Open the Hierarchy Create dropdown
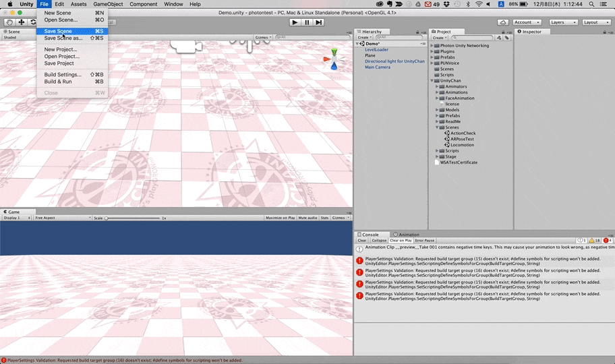615x364 pixels. pos(364,38)
